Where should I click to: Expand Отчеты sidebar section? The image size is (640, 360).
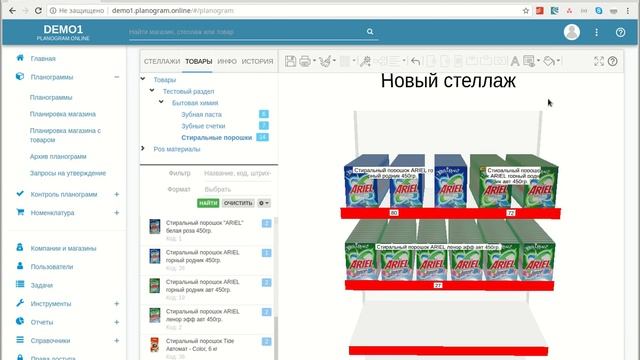pos(116,322)
